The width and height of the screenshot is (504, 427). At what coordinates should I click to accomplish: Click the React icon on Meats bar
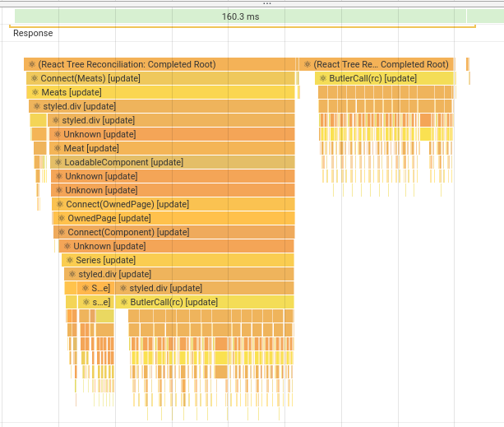[35, 92]
